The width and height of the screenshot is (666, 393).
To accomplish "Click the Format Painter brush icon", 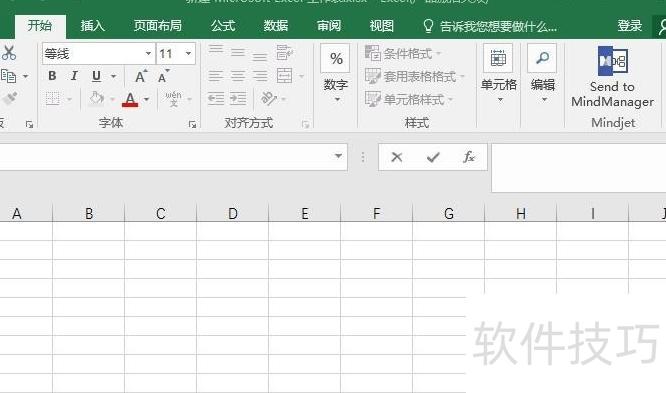I will (x=9, y=99).
